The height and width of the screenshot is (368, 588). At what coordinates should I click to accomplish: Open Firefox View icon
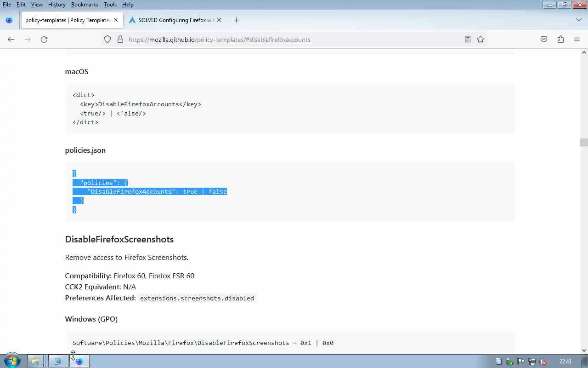tap(9, 20)
